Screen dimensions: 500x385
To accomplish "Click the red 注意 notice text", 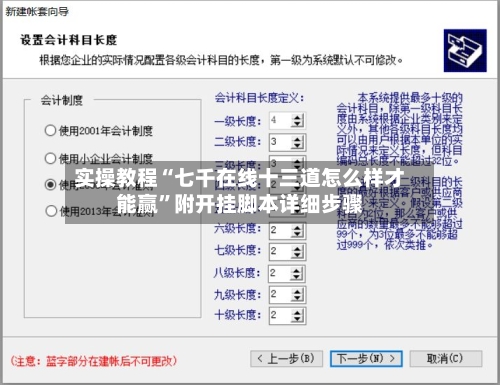I will [x=94, y=361].
